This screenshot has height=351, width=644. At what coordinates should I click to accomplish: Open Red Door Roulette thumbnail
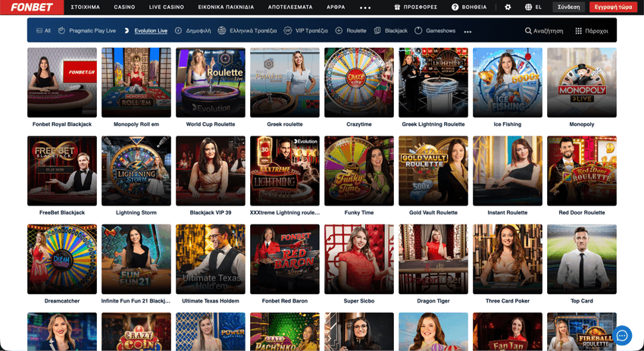pos(582,171)
